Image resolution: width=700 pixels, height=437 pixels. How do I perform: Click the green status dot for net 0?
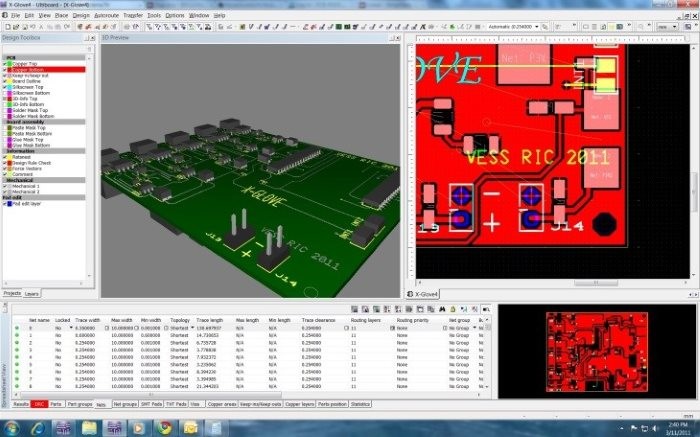pyautogui.click(x=16, y=327)
